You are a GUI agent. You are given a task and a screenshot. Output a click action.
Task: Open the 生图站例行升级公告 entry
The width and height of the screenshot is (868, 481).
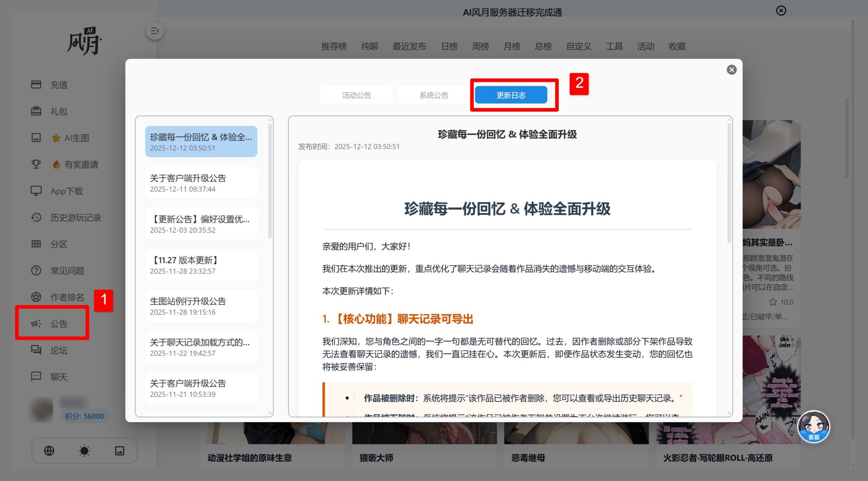(201, 306)
